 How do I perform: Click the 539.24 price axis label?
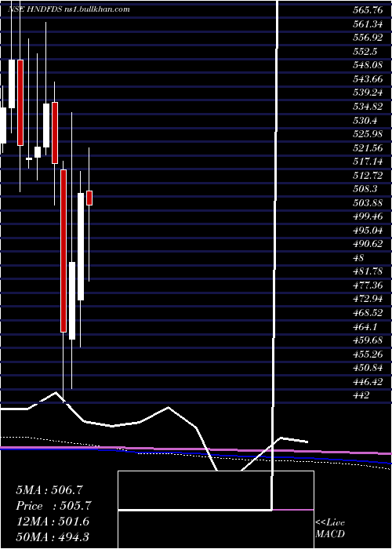(368, 93)
